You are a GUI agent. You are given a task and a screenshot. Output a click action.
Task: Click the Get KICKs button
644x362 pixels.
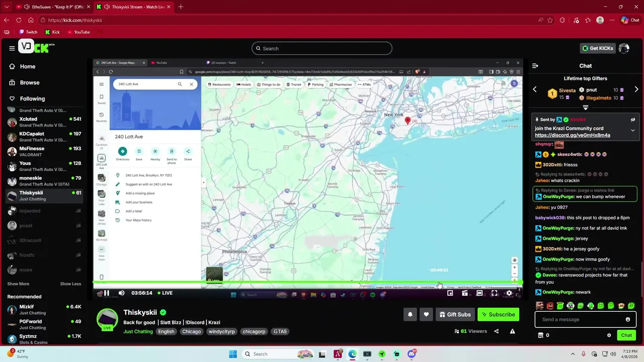click(x=598, y=48)
